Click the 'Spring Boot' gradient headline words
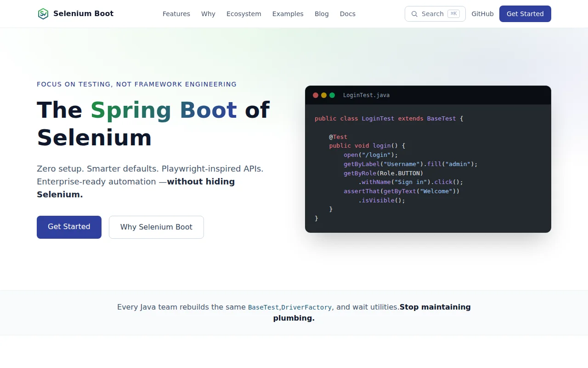Screen dimensions: 588x368 click(164, 110)
